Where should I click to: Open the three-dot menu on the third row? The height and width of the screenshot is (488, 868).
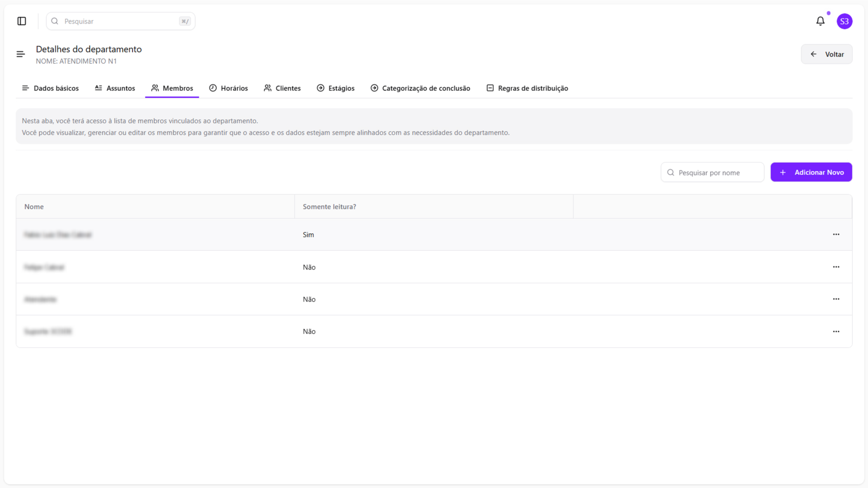point(836,299)
